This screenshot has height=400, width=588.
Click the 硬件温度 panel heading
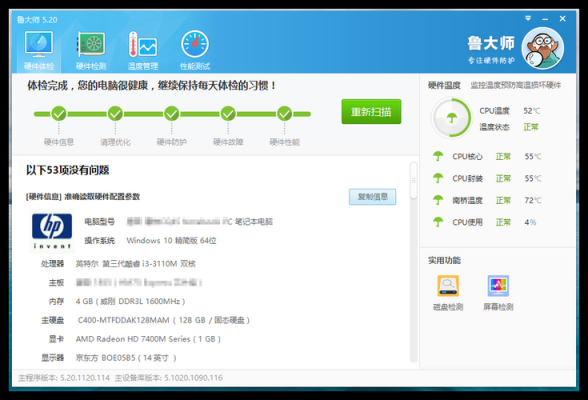coord(444,85)
